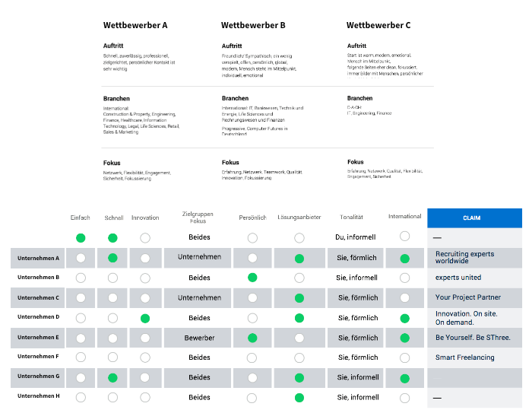
Task: Click 'Smart Freelancing' claim
Action: [465, 357]
